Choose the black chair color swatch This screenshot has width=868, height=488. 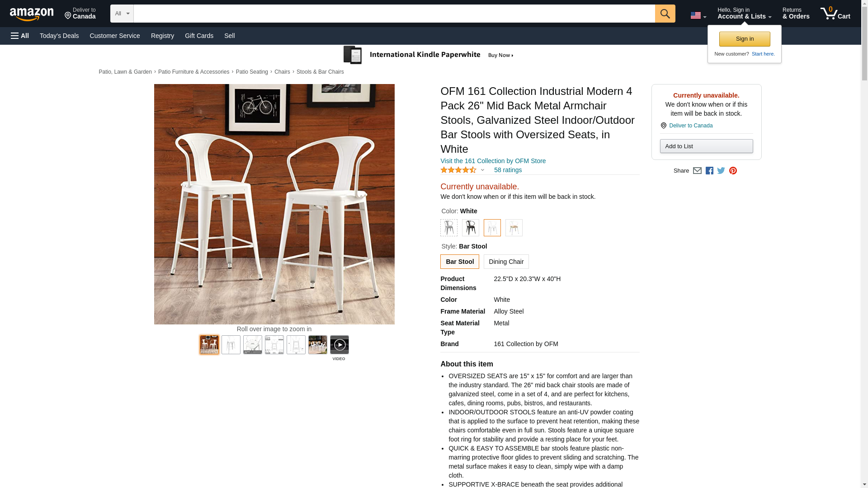pyautogui.click(x=470, y=228)
